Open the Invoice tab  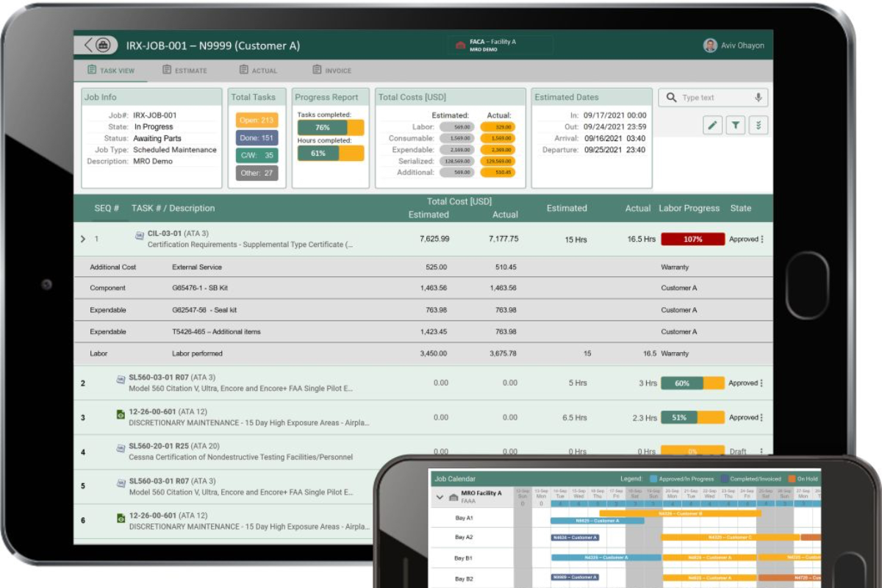(331, 71)
